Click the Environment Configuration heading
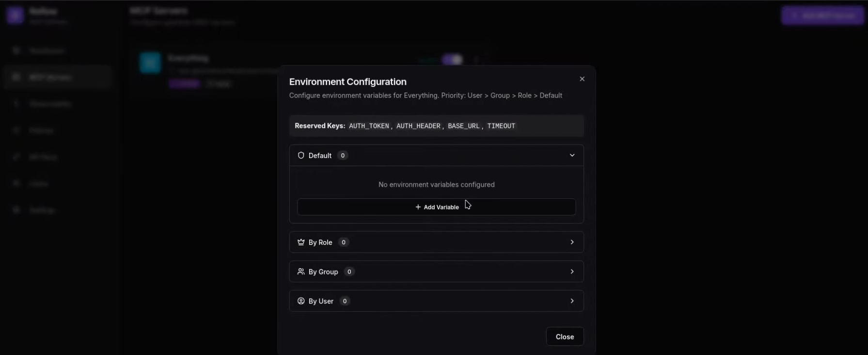868x355 pixels. (x=347, y=82)
